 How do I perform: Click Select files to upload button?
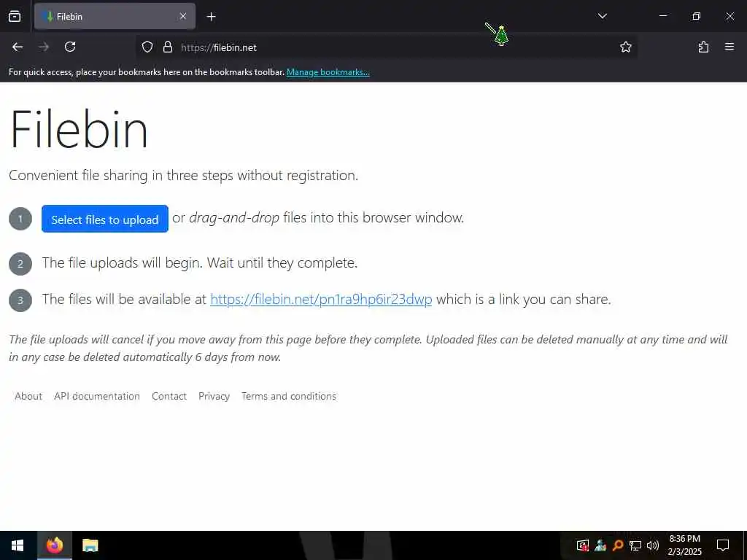coord(105,219)
